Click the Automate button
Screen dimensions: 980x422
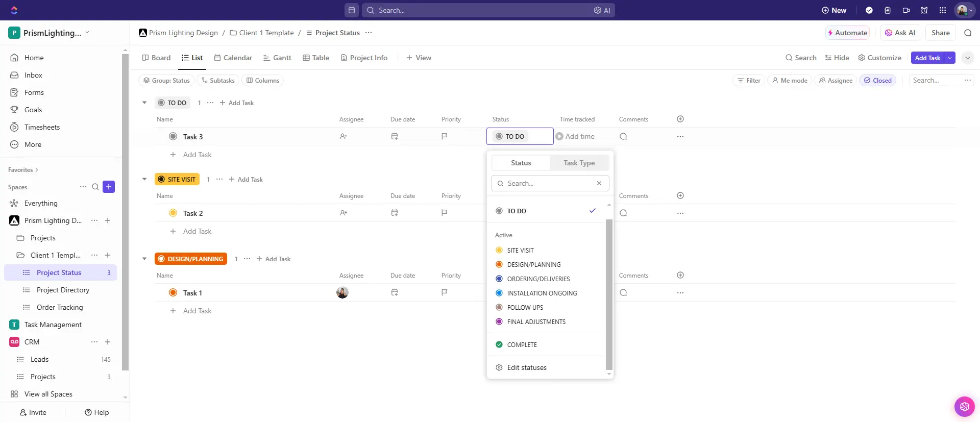(x=848, y=33)
